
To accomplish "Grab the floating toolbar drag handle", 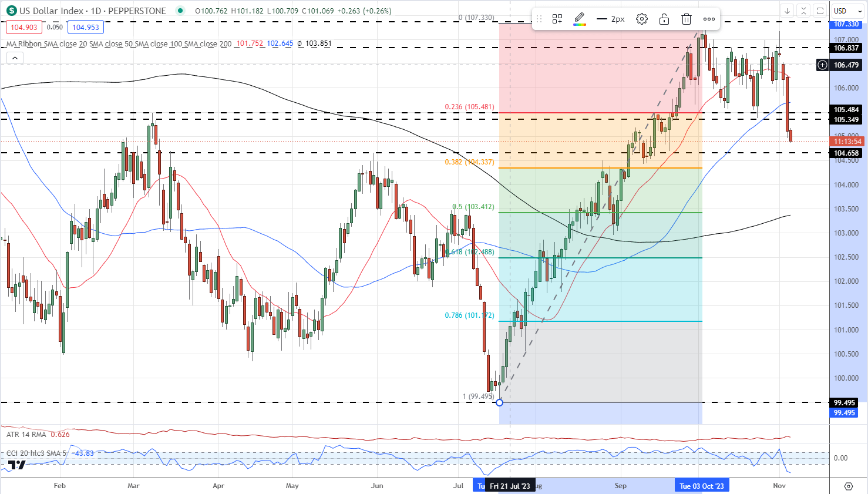I will 539,19.
